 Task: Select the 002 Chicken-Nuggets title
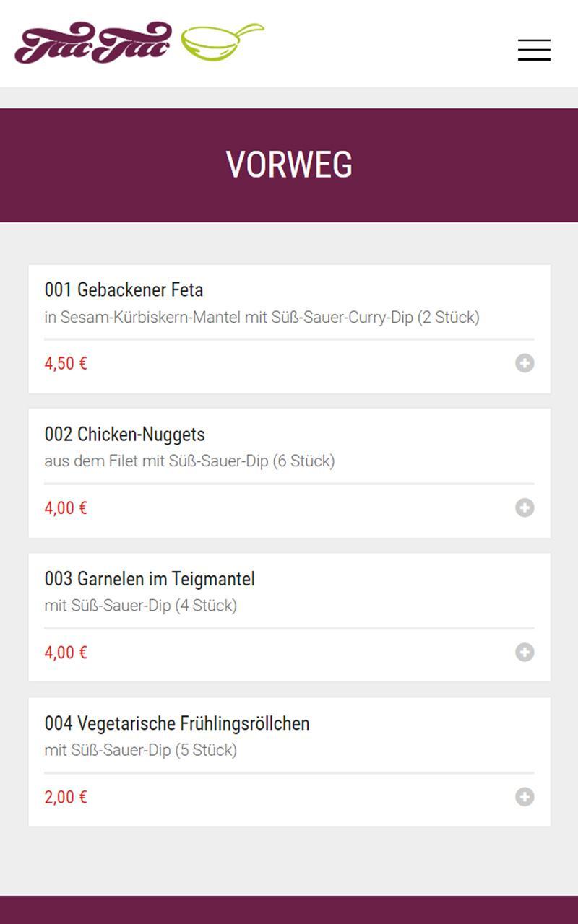tap(124, 435)
